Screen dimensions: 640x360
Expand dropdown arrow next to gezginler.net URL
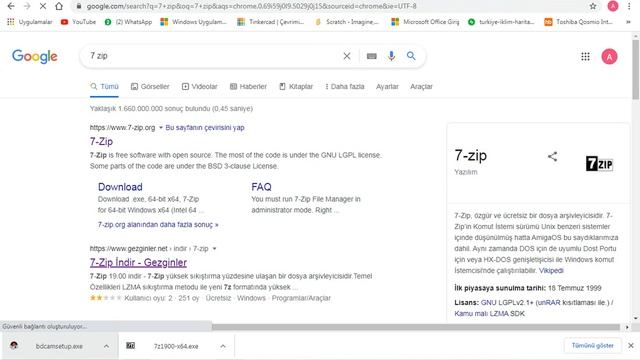pos(214,249)
